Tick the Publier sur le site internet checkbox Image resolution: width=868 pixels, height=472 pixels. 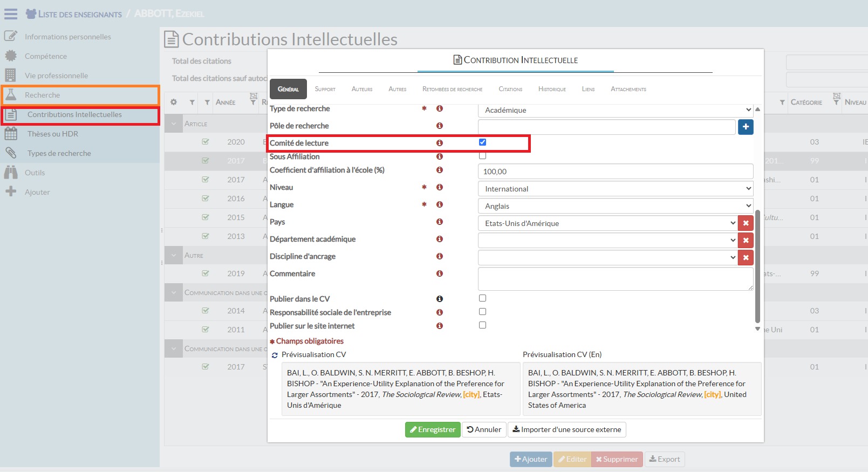[x=482, y=325]
